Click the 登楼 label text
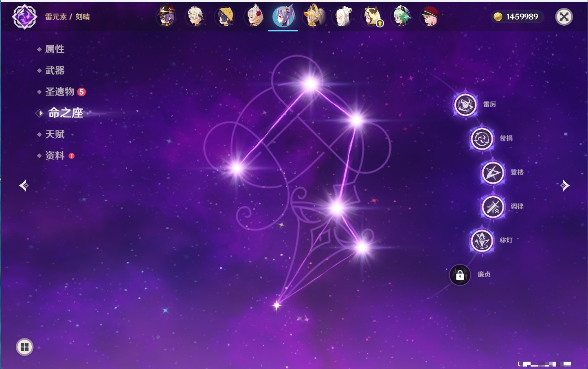The image size is (588, 369). pos(517,172)
